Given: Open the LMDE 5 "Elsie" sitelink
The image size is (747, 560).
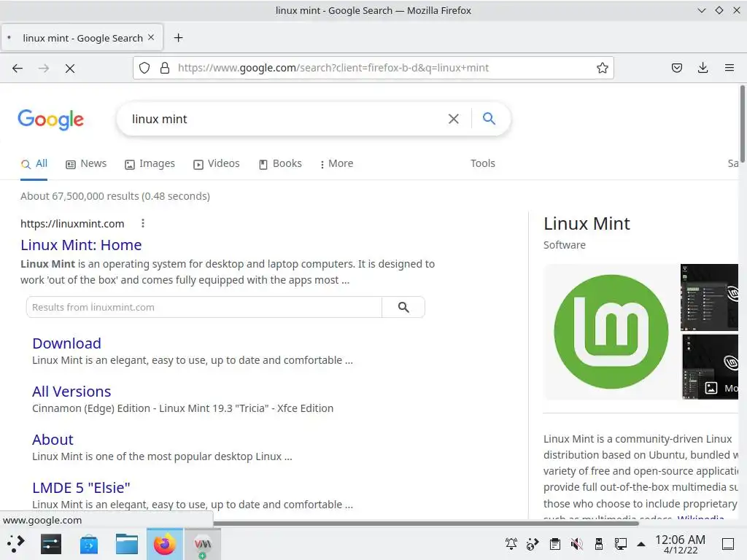Looking at the screenshot, I should coord(81,488).
